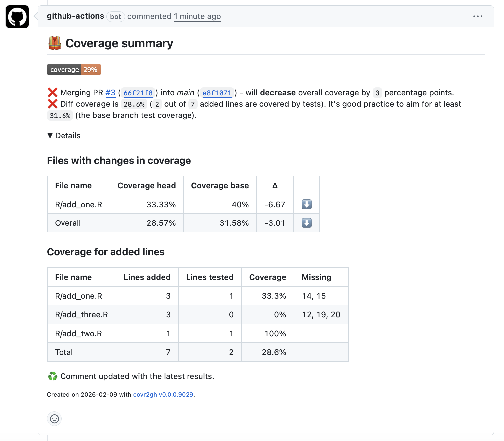This screenshot has height=441, width=504.
Task: Open the covr2gh v0.0.0.9029 link
Action: click(163, 395)
